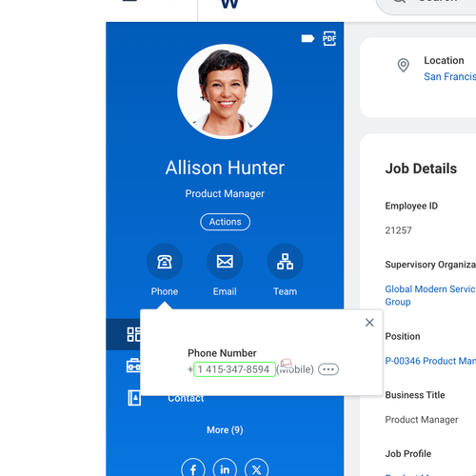Open the Actions button

(225, 222)
